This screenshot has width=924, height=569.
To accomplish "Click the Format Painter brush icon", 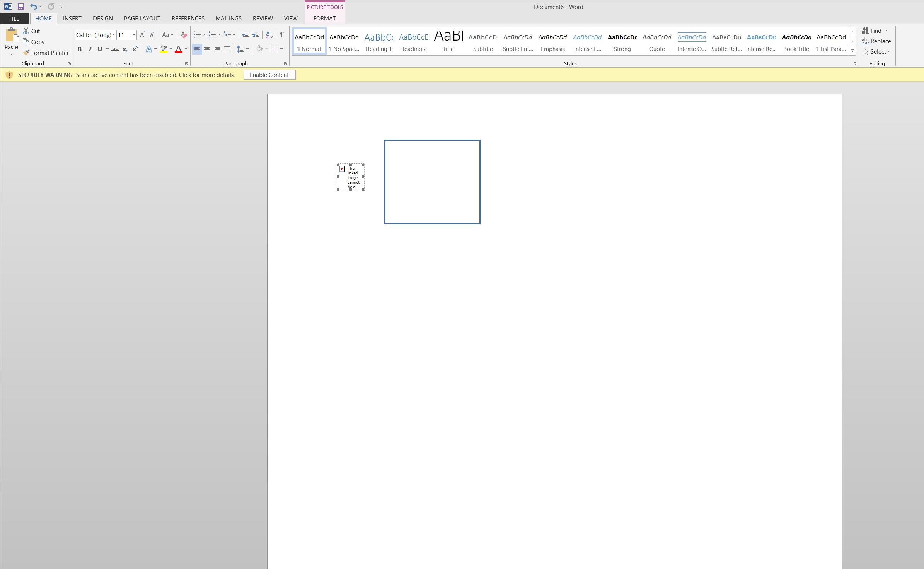I will click(26, 53).
